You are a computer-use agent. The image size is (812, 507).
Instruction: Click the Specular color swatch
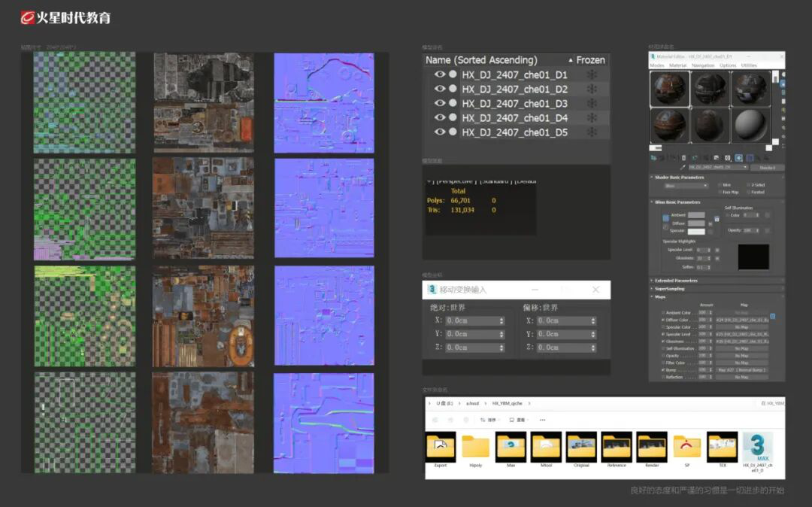pyautogui.click(x=696, y=231)
